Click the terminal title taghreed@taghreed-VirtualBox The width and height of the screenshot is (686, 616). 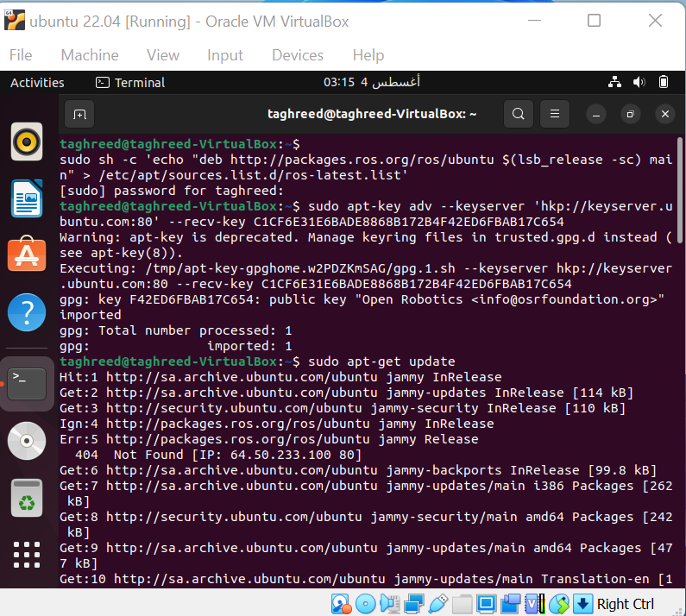click(x=371, y=114)
